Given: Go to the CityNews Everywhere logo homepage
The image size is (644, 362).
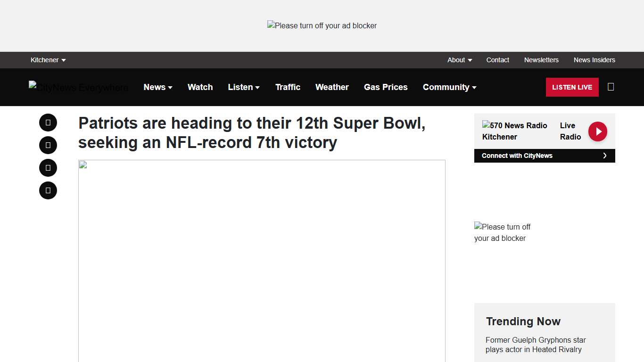Looking at the screenshot, I should pyautogui.click(x=78, y=87).
